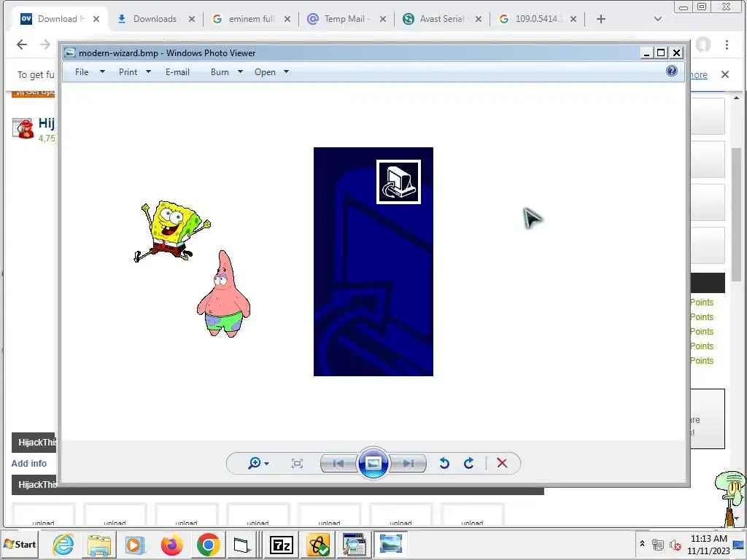The image size is (747, 560).
Task: Open Windows Media Player from taskbar
Action: point(135,544)
